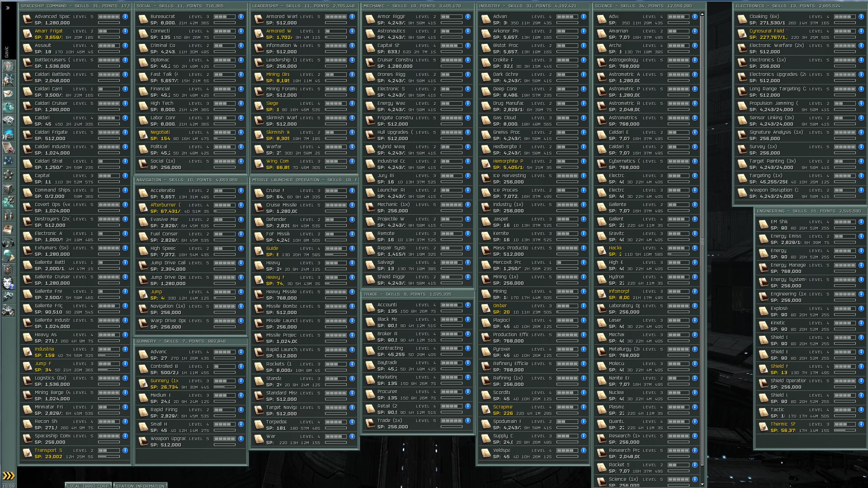Viewport: 868px width, 488px height.
Task: Show info for Amarr Frigate skill
Action: pyautogui.click(x=125, y=31)
